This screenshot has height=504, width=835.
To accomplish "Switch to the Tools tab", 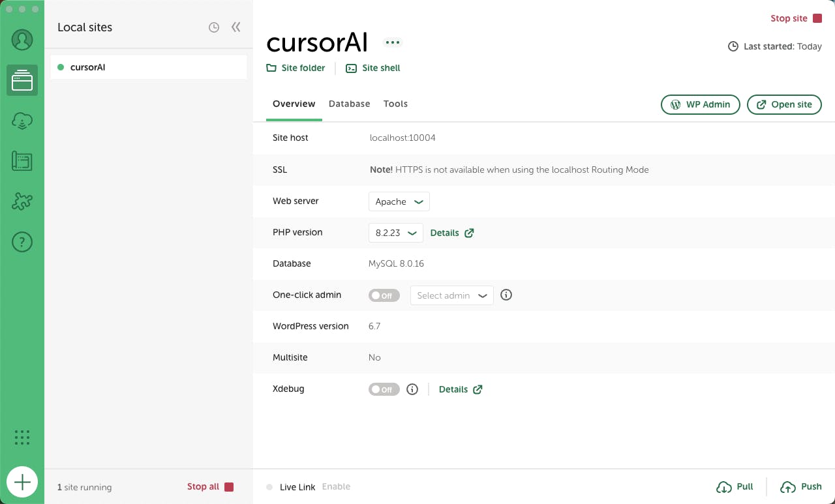I will tap(395, 104).
